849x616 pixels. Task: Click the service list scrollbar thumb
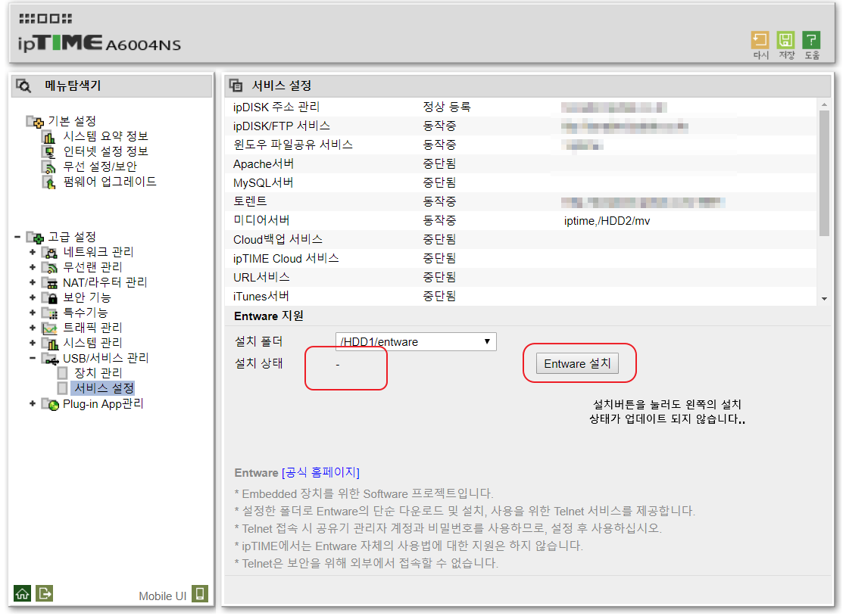(824, 173)
